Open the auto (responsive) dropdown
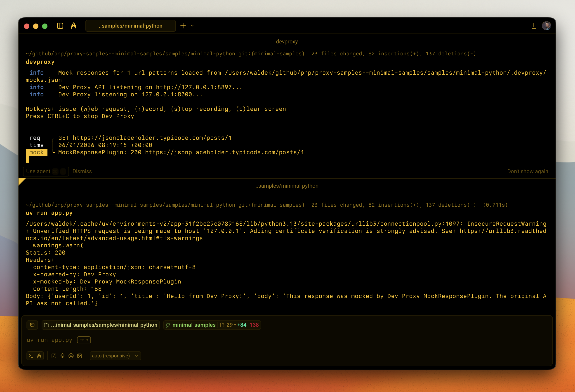Screen dimensions: 575x392 coord(115,356)
